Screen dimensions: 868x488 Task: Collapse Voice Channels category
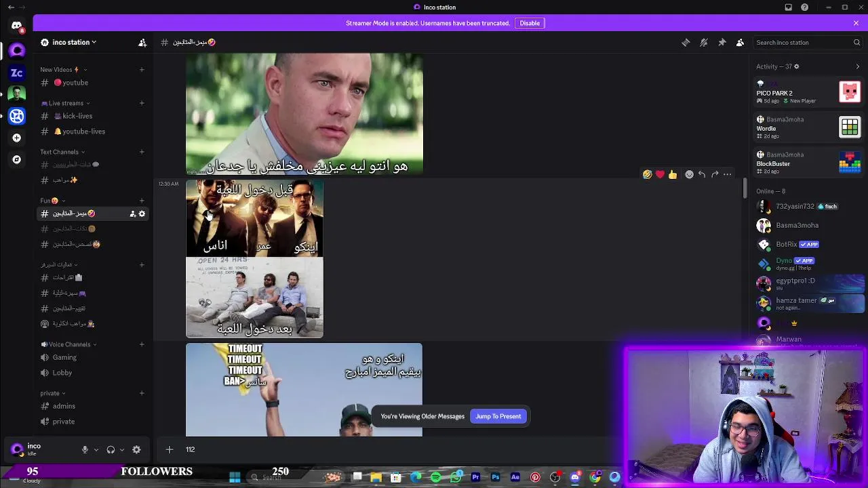[x=68, y=344]
